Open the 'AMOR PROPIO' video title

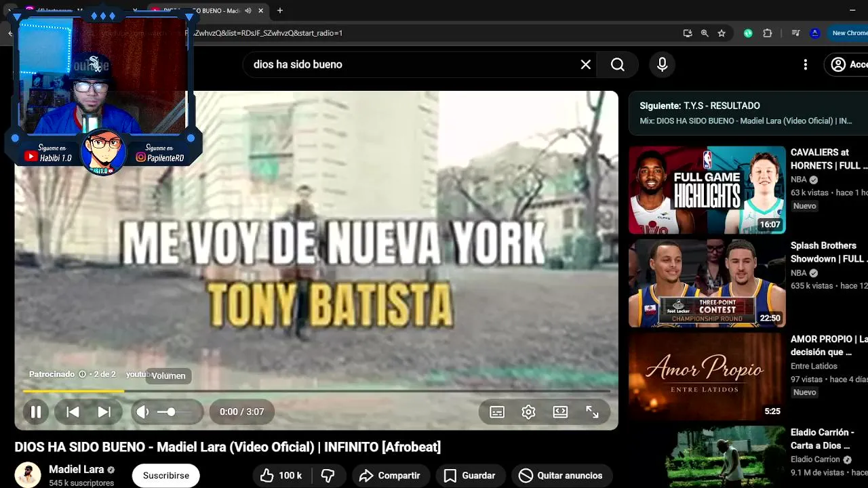(x=829, y=345)
